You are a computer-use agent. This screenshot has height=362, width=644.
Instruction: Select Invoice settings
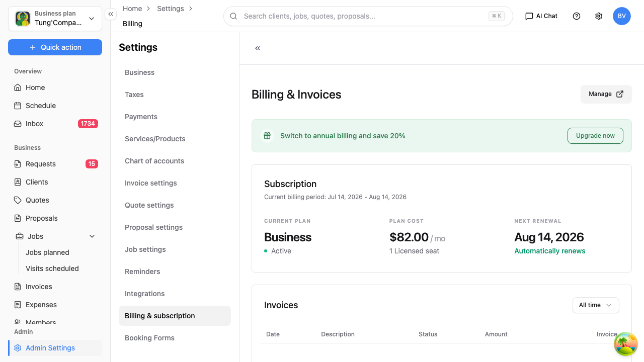175,183
